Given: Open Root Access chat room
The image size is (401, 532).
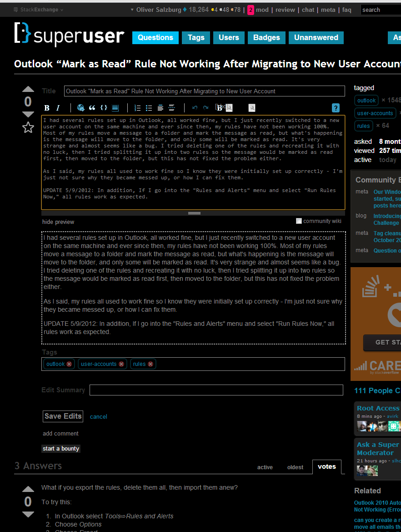Looking at the screenshot, I should point(379,408).
